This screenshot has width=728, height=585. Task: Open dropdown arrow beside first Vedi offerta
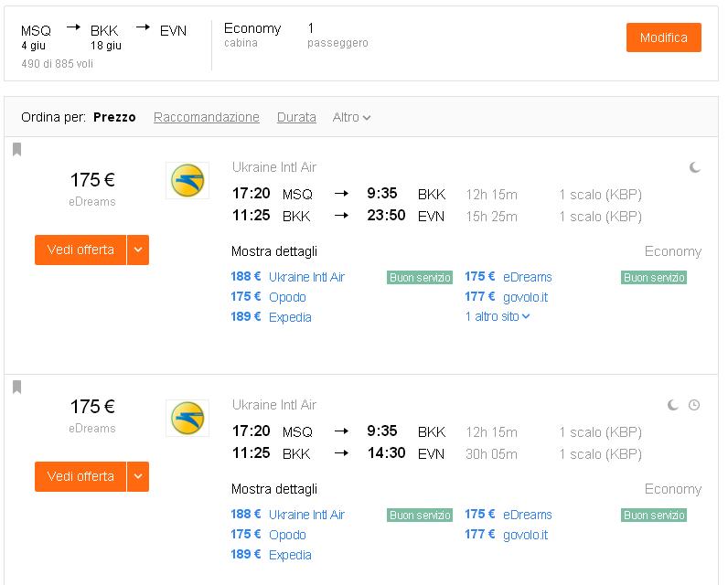(138, 250)
